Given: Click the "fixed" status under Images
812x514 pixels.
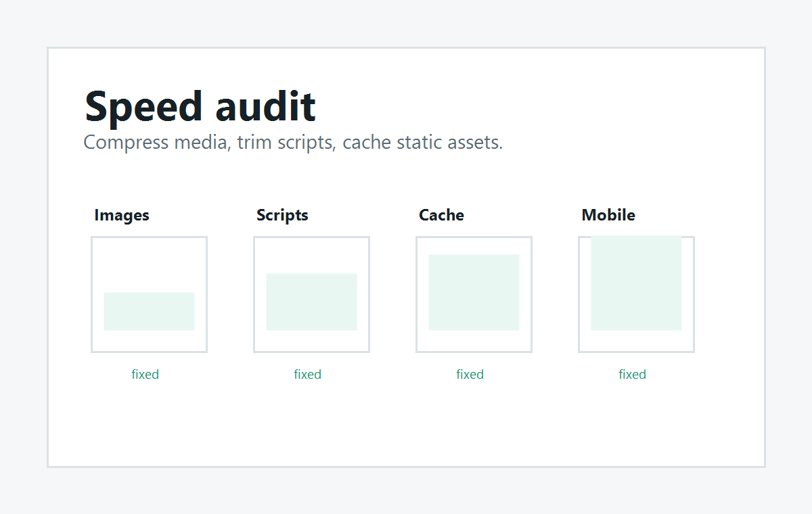Looking at the screenshot, I should [x=145, y=374].
